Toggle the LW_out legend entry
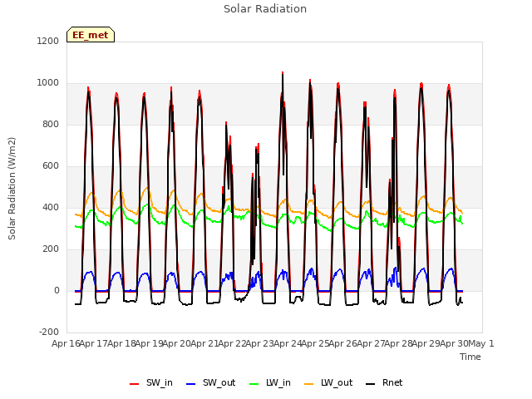 coord(328,383)
